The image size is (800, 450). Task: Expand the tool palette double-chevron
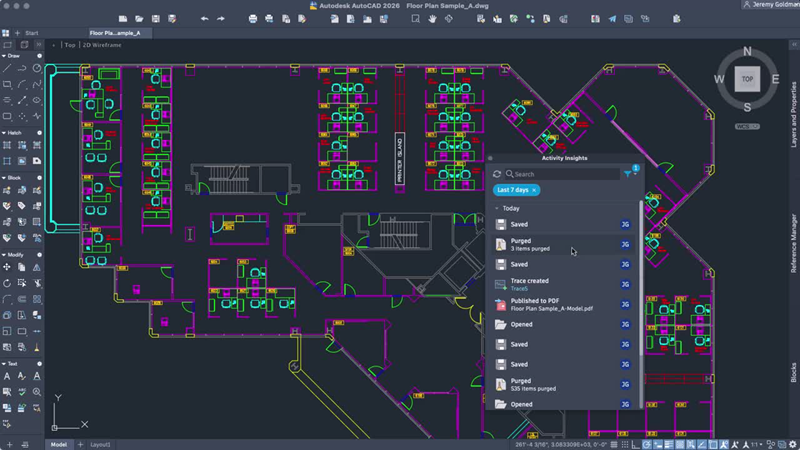pyautogui.click(x=39, y=45)
